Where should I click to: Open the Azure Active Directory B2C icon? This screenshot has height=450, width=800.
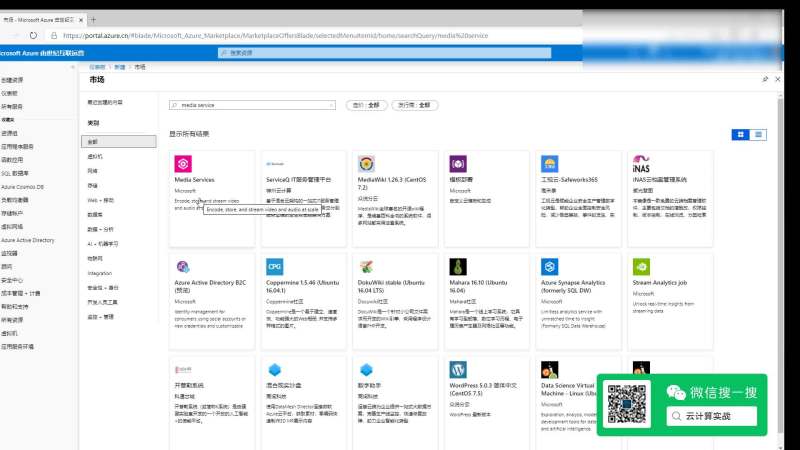(x=183, y=267)
